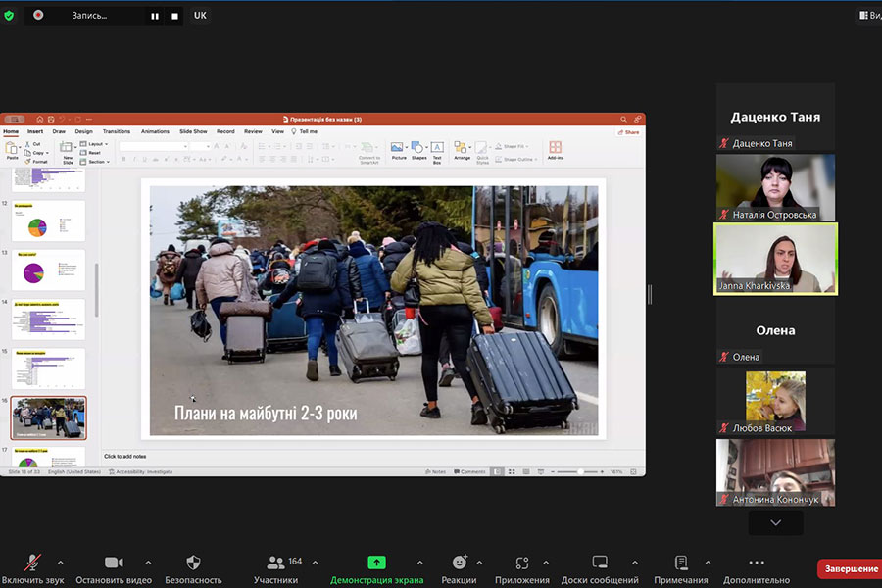This screenshot has height=588, width=882.
Task: Open the Приложения apps icon
Action: (522, 563)
